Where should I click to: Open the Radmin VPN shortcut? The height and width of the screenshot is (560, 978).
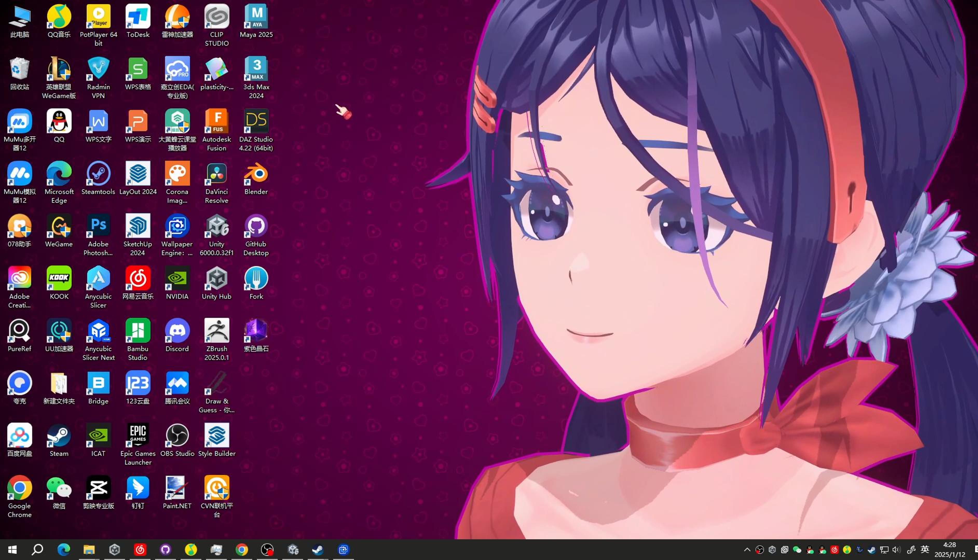[98, 78]
